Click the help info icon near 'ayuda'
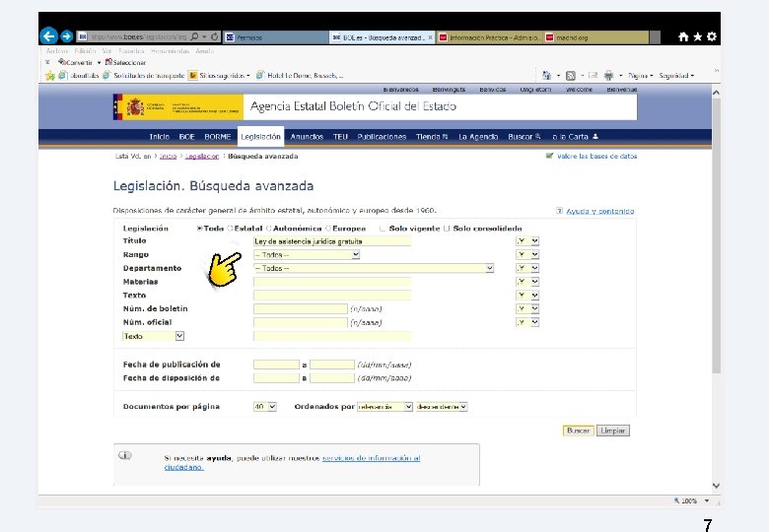This screenshot has width=769, height=532. point(125,455)
